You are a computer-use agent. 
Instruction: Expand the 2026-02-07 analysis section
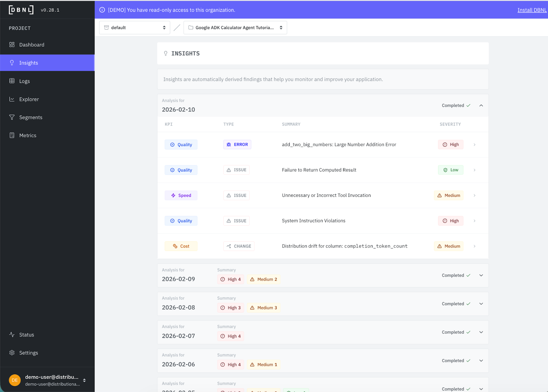[x=481, y=332]
